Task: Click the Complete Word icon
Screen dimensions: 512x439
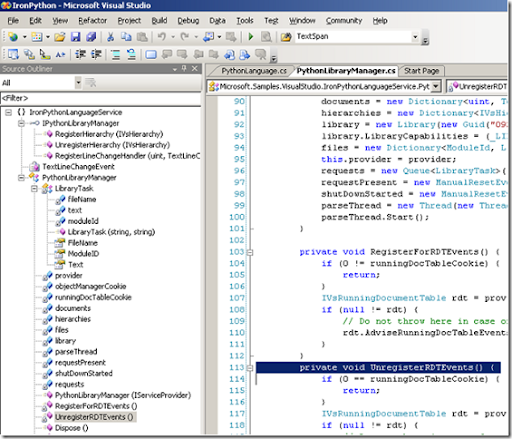Action: 60,54
